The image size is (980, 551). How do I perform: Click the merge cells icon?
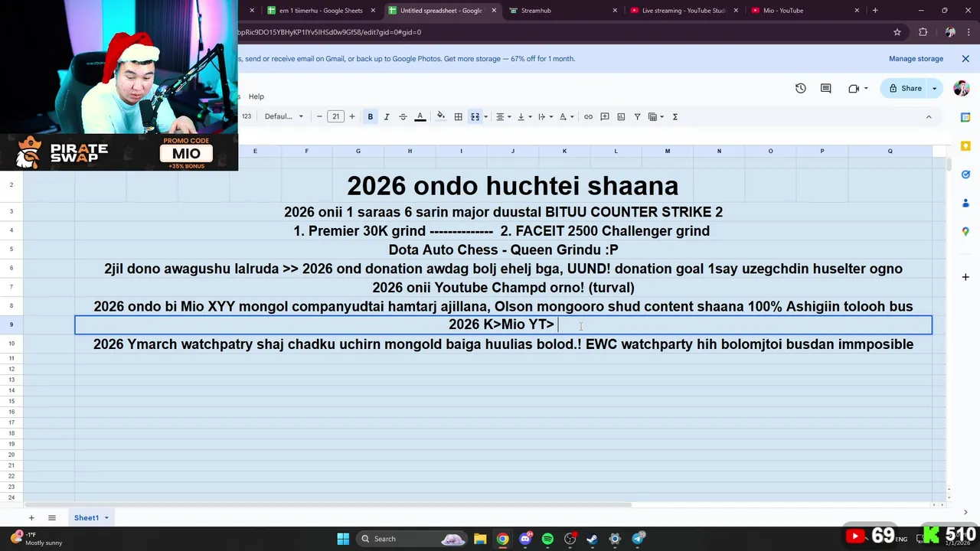[x=475, y=117]
